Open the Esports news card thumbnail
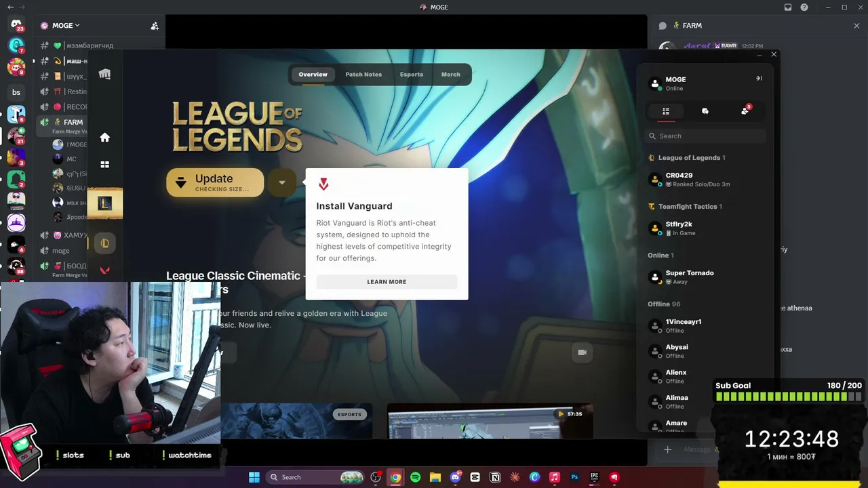This screenshot has width=868, height=488. (296, 421)
